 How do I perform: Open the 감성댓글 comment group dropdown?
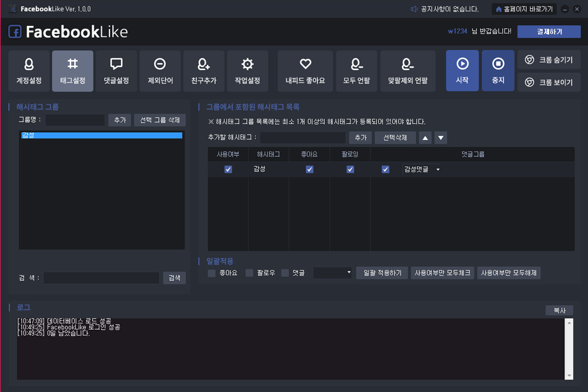pyautogui.click(x=422, y=169)
